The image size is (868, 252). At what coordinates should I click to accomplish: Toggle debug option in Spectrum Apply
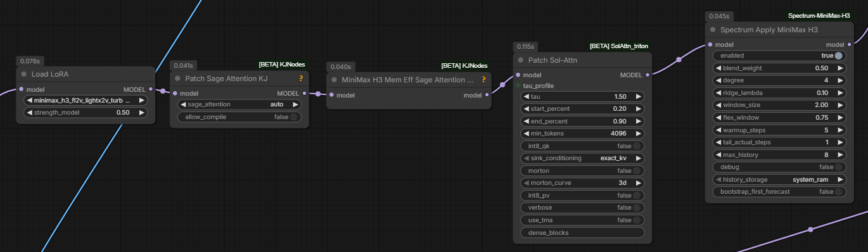pyautogui.click(x=839, y=167)
